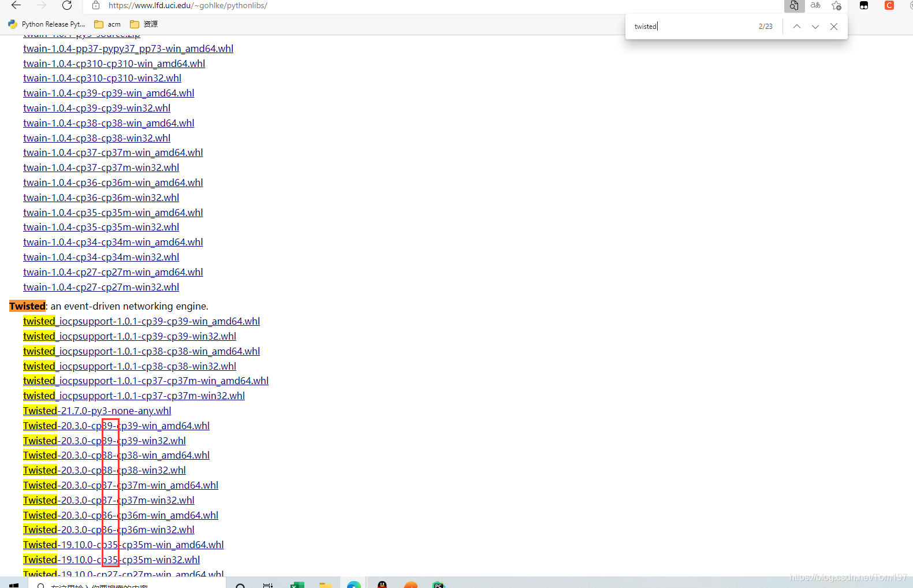The height and width of the screenshot is (588, 913).
Task: Download twain-1.0.4-cp35-cp35m-win_amd64.whl
Action: pos(113,213)
